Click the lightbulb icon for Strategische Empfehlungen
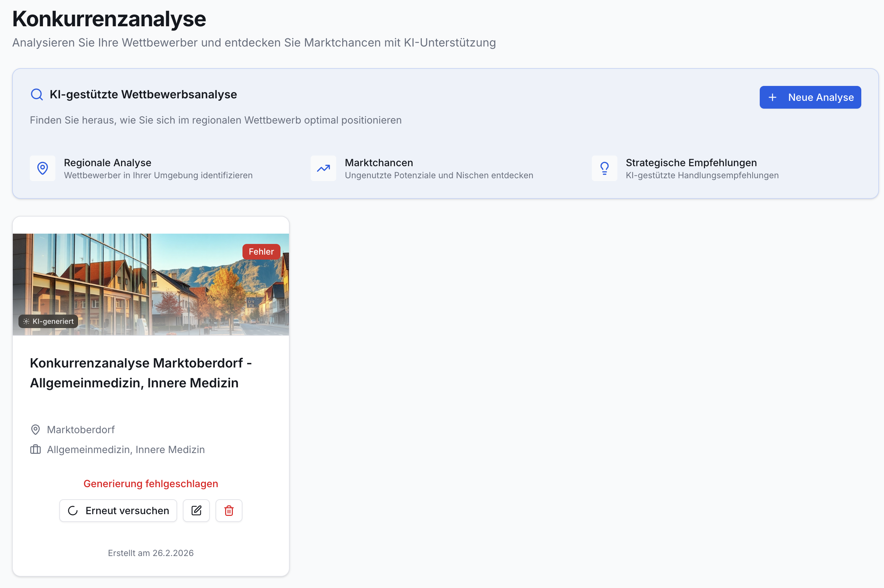884x588 pixels. click(604, 168)
